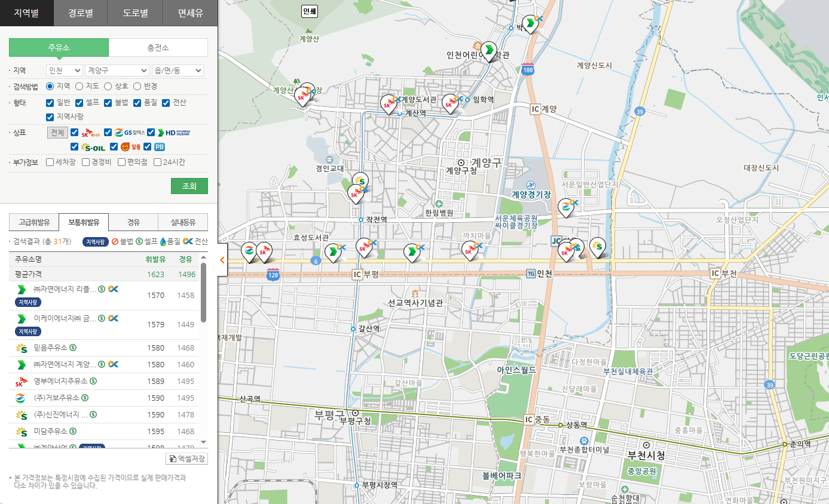Screen dimensions: 829x504
Task: Select 믿음주유소 in the results list
Action: pyautogui.click(x=51, y=348)
